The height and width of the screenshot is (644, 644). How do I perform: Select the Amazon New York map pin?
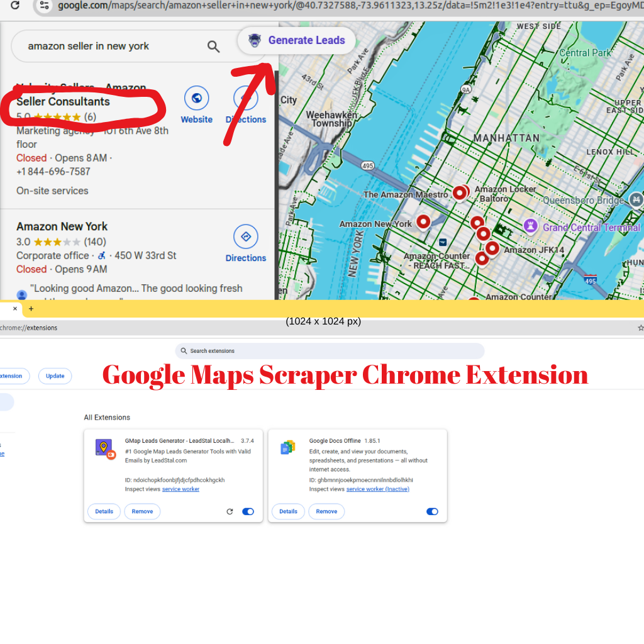[423, 221]
